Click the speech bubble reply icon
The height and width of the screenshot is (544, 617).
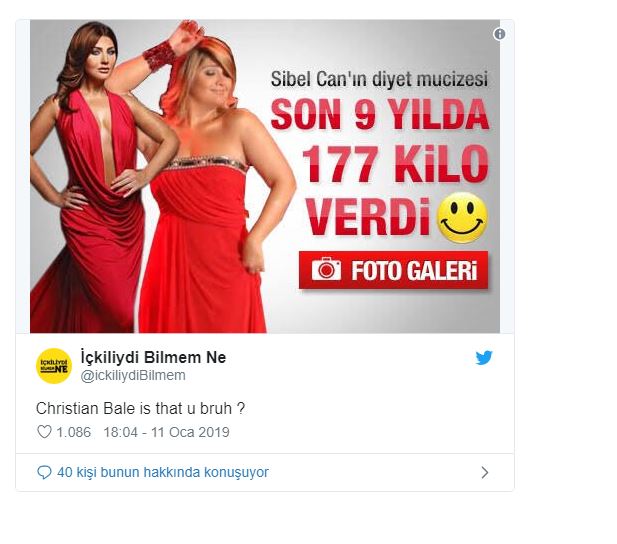[x=44, y=472]
